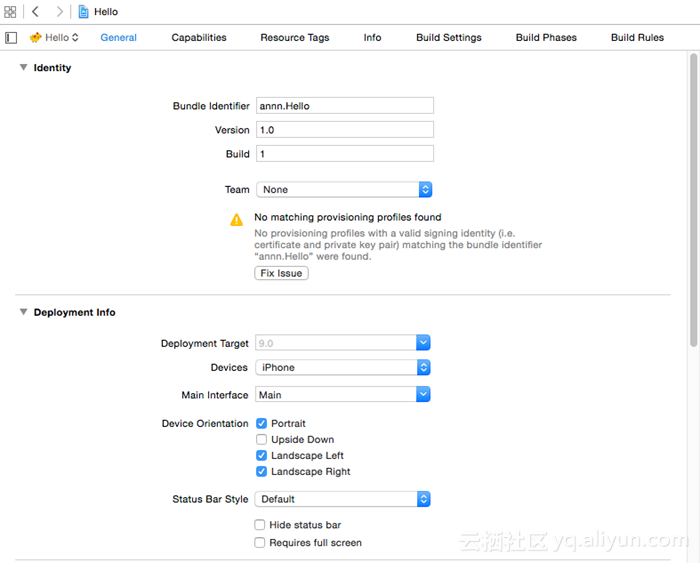Open the Capabilities tab
700x563 pixels.
pos(199,38)
